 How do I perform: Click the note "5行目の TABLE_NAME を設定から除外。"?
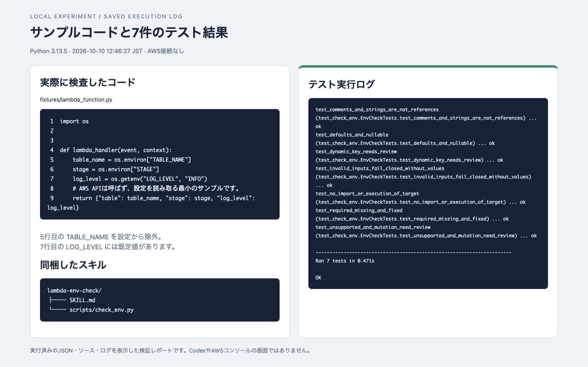101,237
